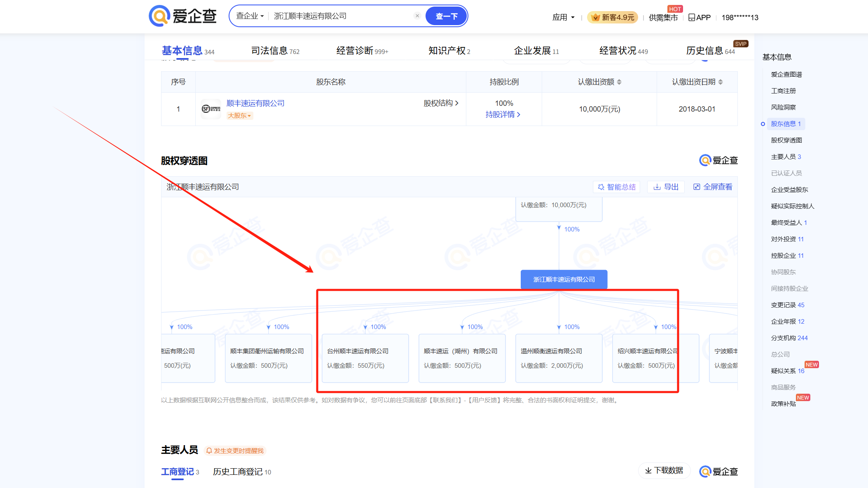Sort by 认缴出资日期 arrows
The image size is (868, 488).
point(721,82)
